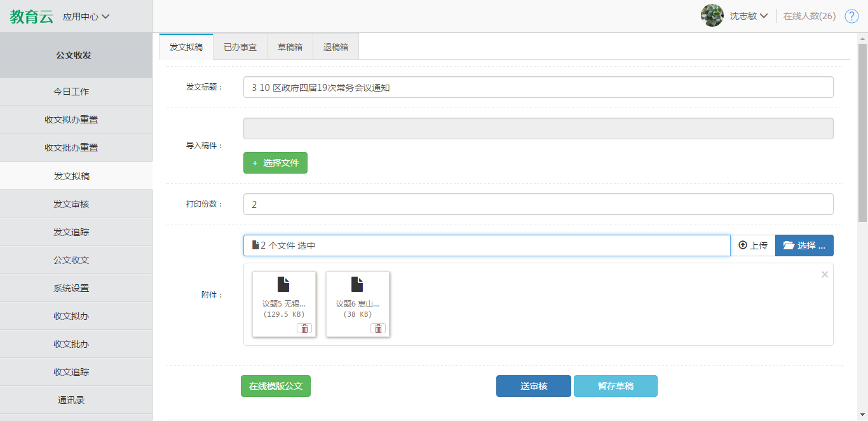Open 发文审核 in the sidebar

71,204
